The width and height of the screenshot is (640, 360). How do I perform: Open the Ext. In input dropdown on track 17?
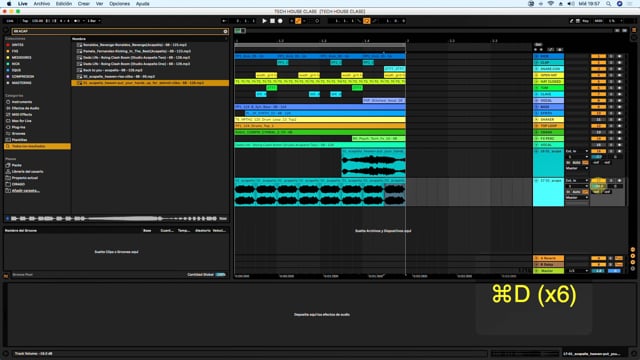(577, 180)
